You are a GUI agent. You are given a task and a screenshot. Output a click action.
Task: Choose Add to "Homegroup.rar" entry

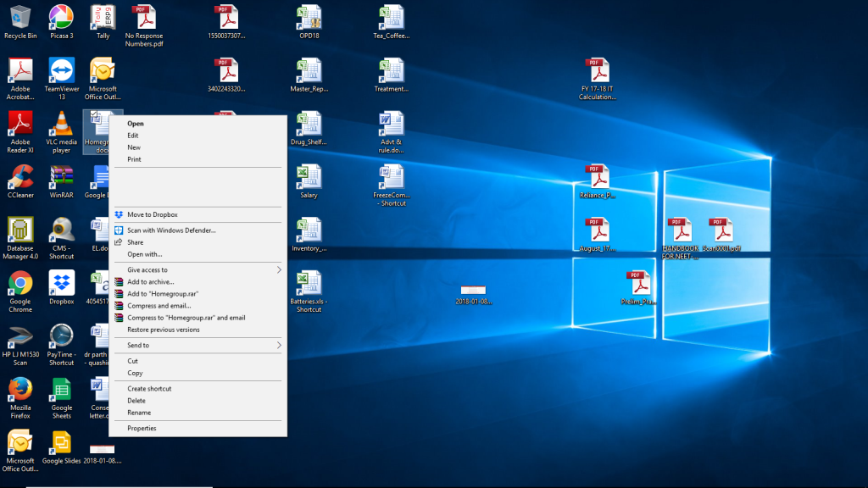(x=198, y=294)
